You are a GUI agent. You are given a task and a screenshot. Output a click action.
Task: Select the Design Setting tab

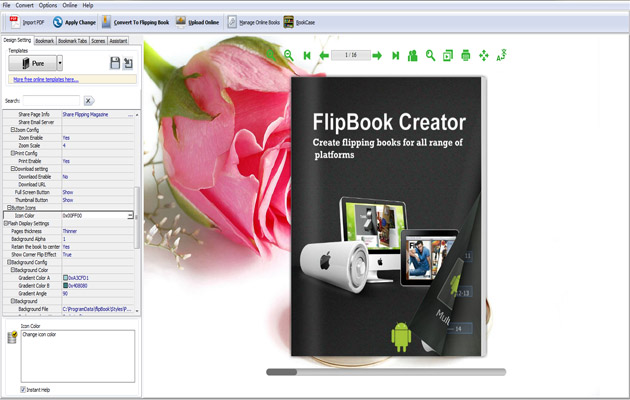(17, 40)
